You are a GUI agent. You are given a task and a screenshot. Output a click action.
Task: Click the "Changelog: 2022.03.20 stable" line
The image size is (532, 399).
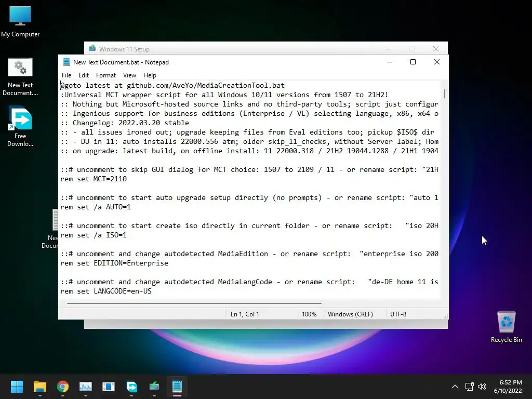point(125,123)
